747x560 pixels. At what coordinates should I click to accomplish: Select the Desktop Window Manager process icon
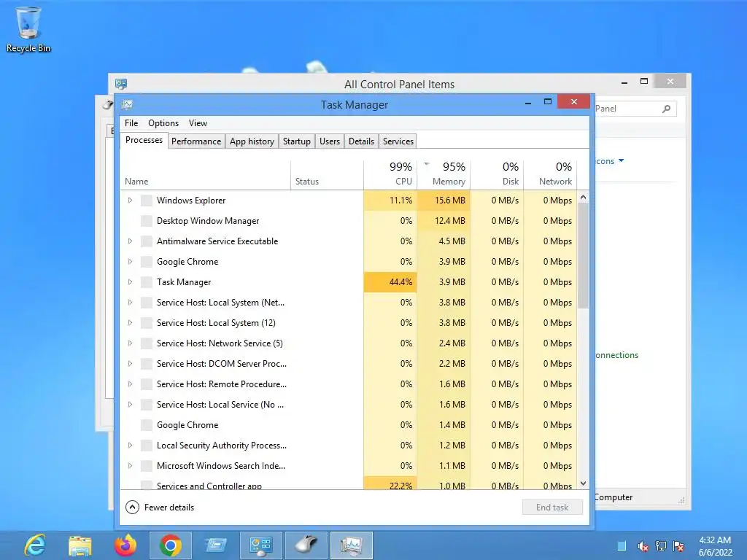146,221
